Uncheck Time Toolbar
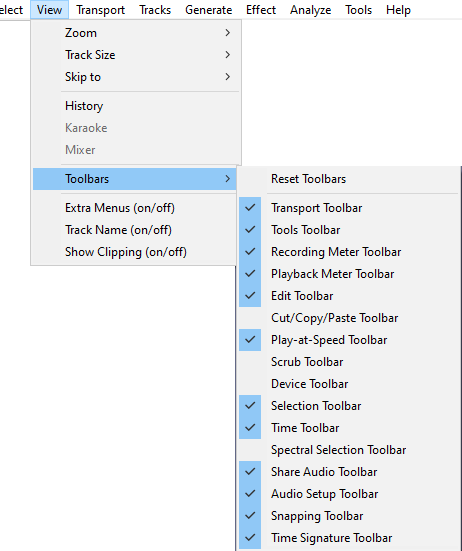This screenshot has height=551, width=462. [349, 428]
